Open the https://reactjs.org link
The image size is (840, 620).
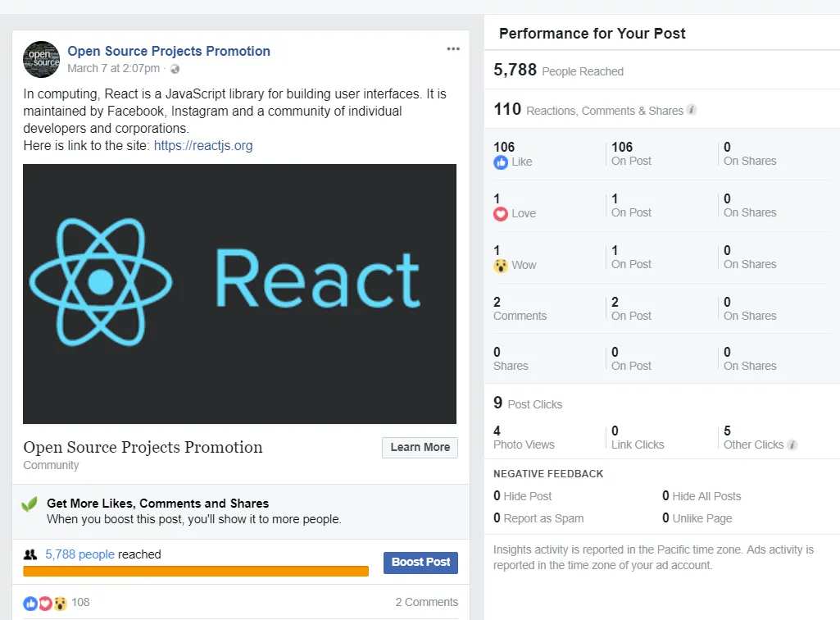click(x=203, y=145)
